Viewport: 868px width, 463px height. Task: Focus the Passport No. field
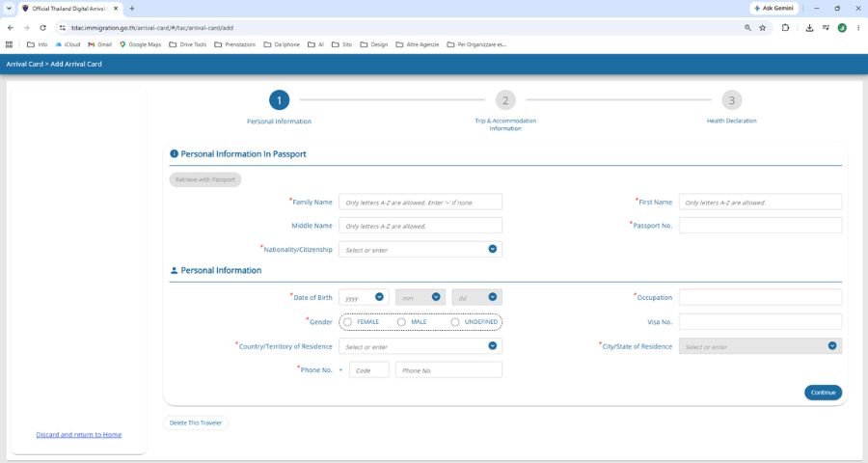click(x=761, y=226)
